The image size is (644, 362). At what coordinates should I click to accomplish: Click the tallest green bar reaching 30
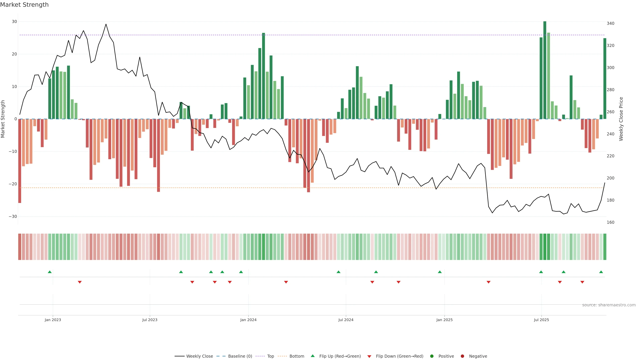point(545,70)
